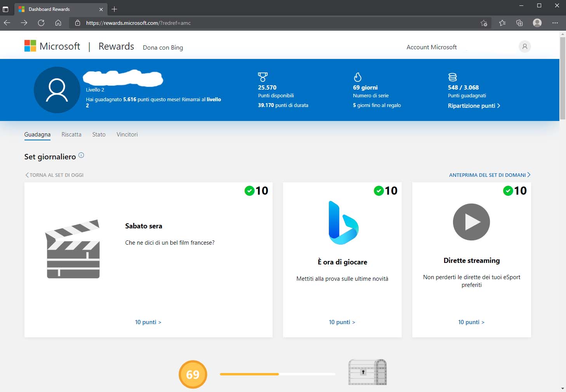Click the large user profile picture

point(57,90)
